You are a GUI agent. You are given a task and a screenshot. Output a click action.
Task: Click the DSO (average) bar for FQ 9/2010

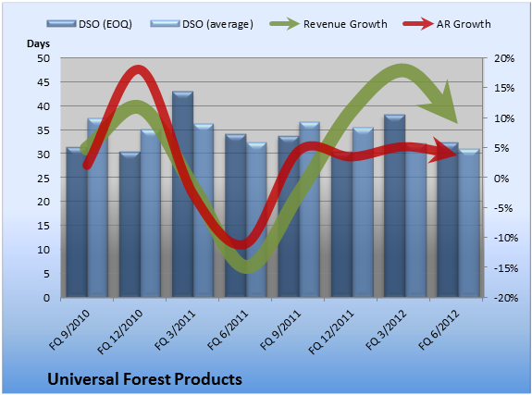point(98,208)
